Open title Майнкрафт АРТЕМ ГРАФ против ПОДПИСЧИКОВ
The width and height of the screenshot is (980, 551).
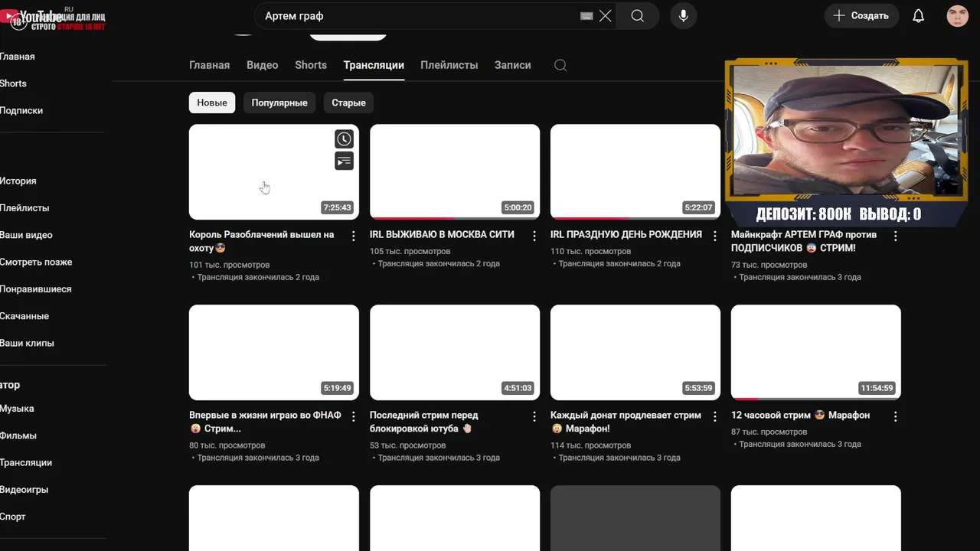804,241
